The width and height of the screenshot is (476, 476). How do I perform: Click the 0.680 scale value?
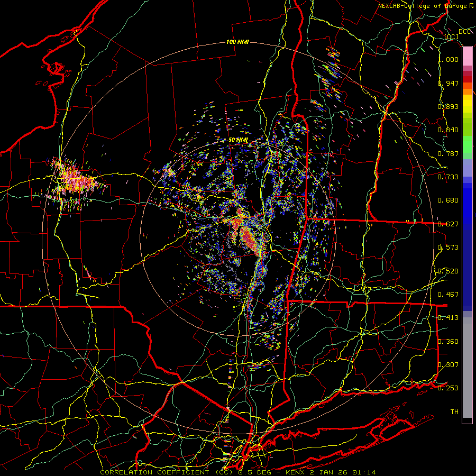[x=448, y=200]
